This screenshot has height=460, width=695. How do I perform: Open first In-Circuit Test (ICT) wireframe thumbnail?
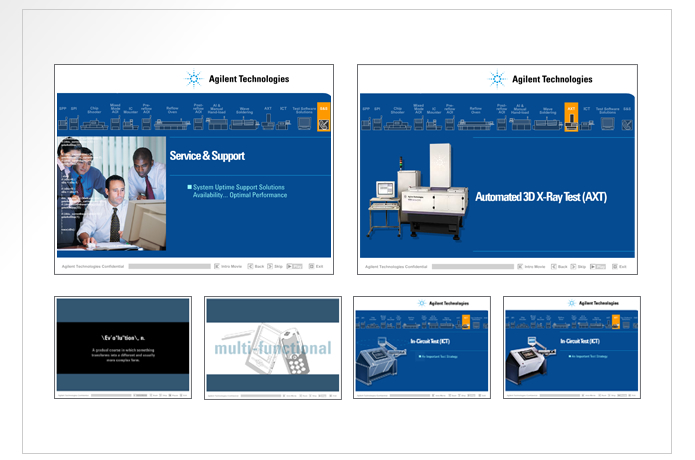422,347
